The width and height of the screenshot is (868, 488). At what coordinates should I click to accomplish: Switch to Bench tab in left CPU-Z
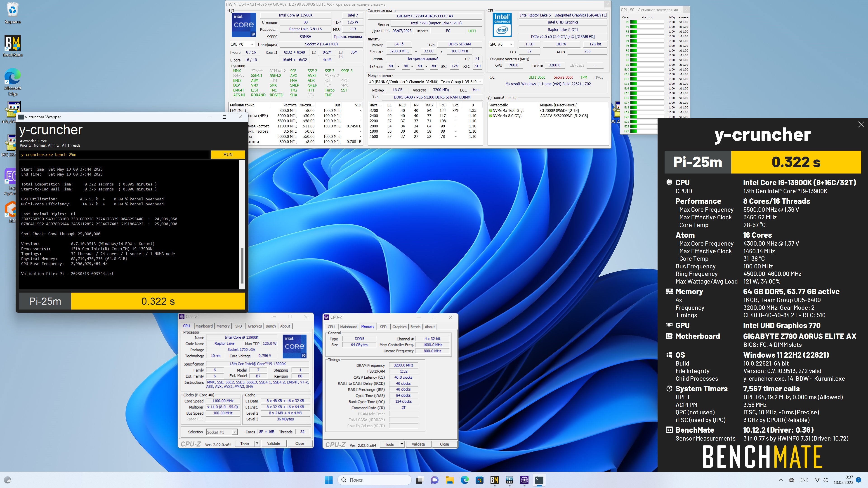coord(271,326)
